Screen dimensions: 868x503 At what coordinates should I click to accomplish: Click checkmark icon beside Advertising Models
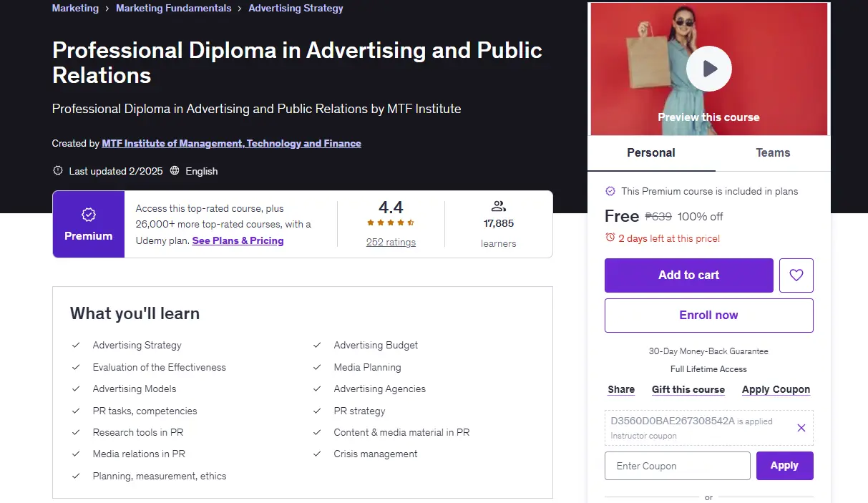(76, 389)
